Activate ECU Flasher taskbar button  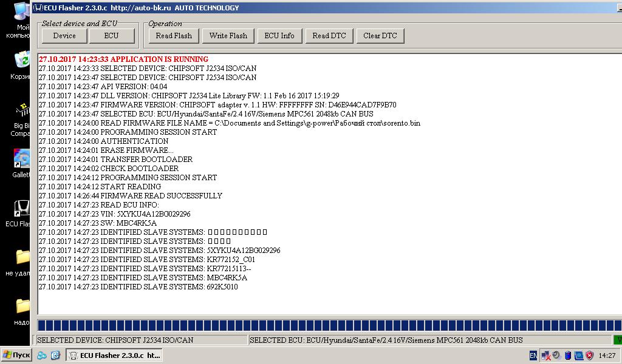pyautogui.click(x=114, y=356)
